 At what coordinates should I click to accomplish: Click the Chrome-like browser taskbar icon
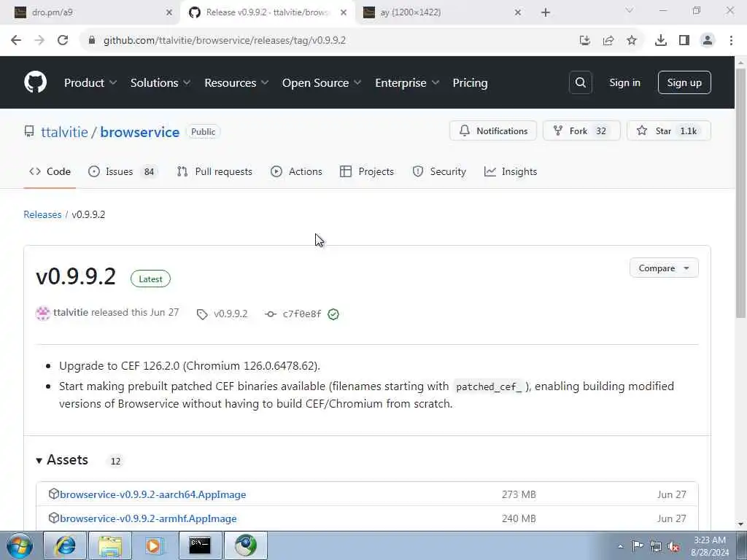click(246, 545)
